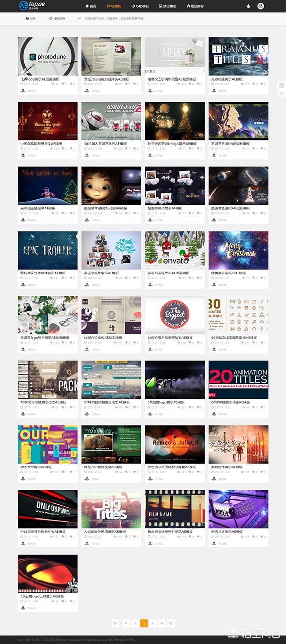Click the speaker announcement icon

pos(79,18)
